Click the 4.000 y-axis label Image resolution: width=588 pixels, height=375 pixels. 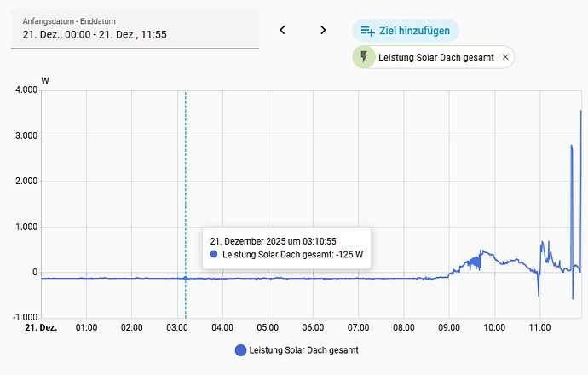click(x=26, y=90)
